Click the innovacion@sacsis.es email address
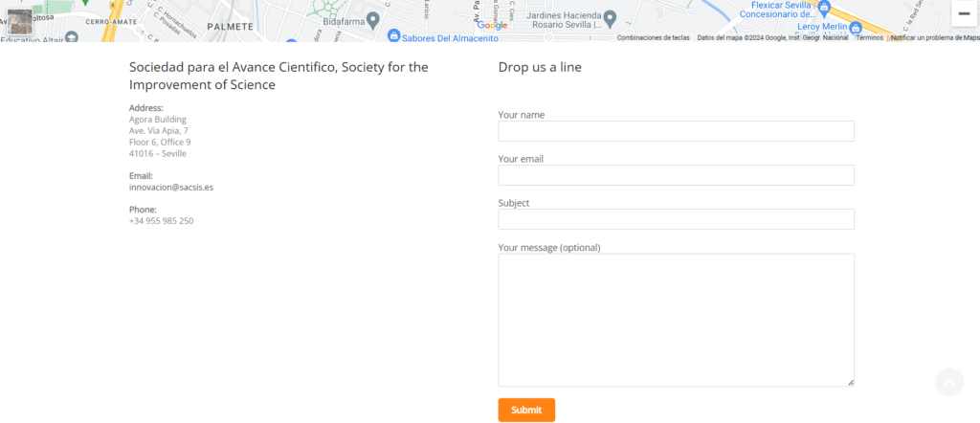This screenshot has width=980, height=423. tap(171, 188)
